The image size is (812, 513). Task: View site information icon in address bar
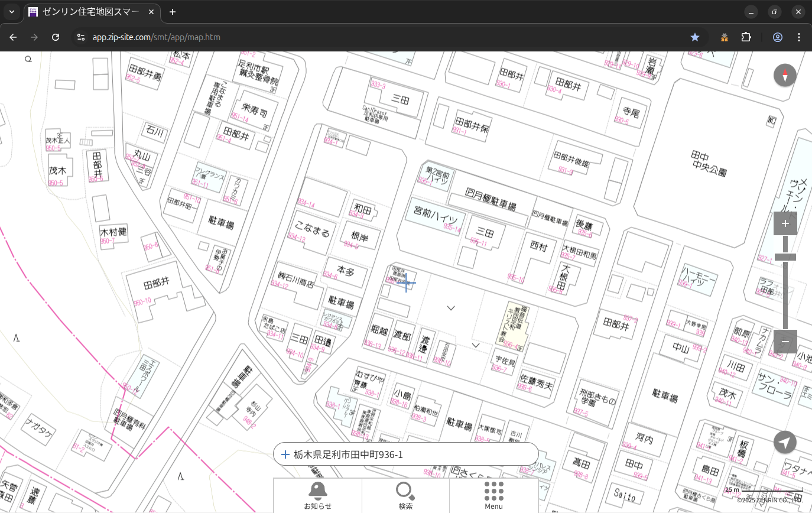coord(81,37)
